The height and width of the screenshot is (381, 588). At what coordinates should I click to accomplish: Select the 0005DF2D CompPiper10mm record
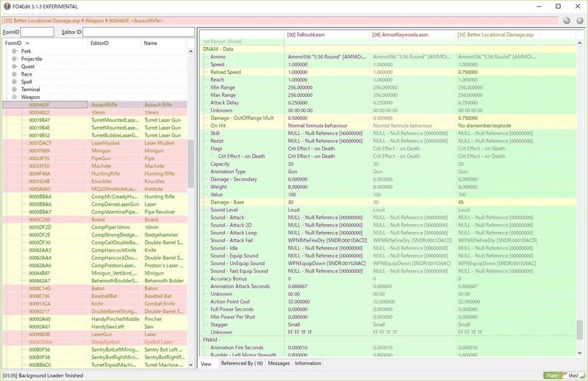coord(95,227)
